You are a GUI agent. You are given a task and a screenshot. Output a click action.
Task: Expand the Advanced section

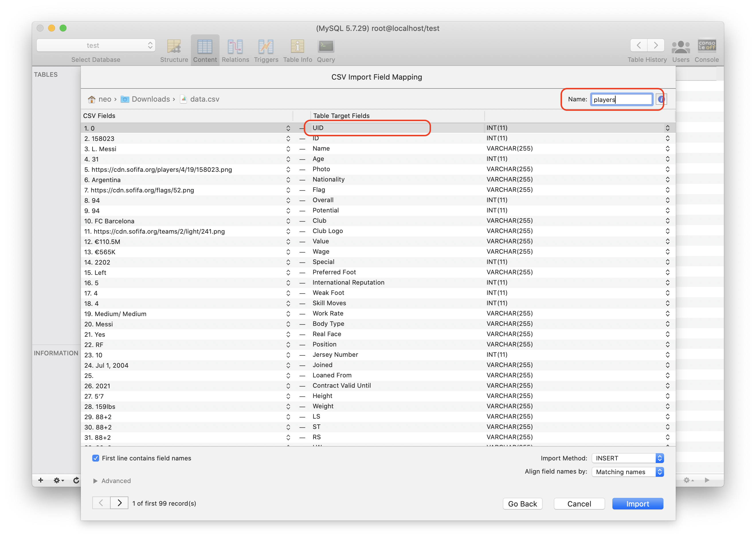(x=112, y=480)
